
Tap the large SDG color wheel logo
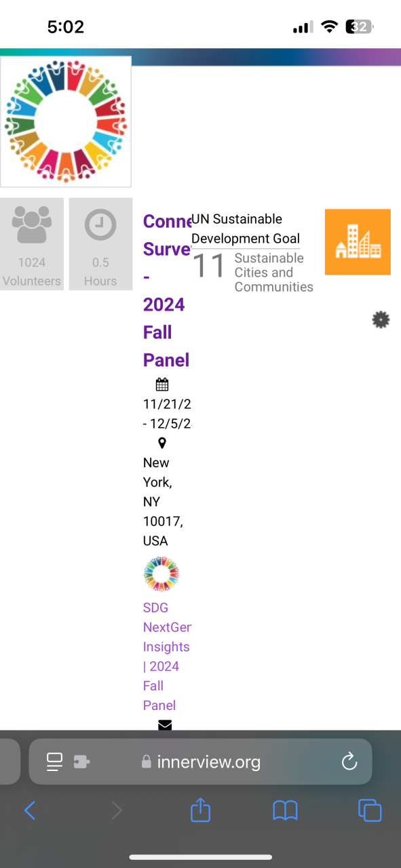pos(66,121)
